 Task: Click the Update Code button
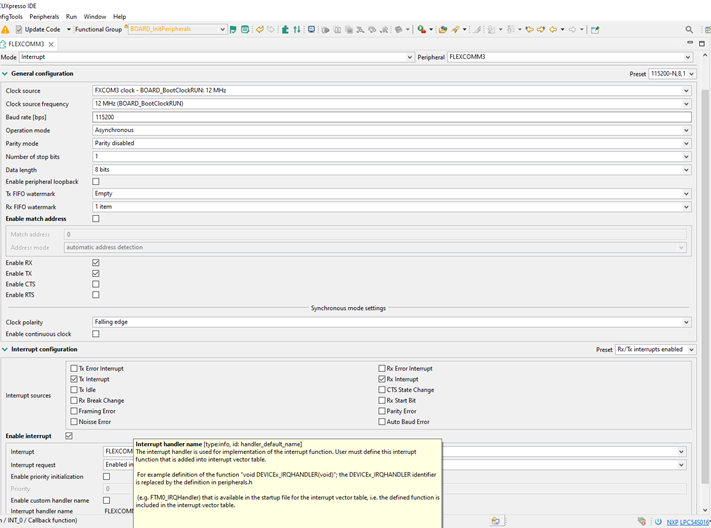38,29
